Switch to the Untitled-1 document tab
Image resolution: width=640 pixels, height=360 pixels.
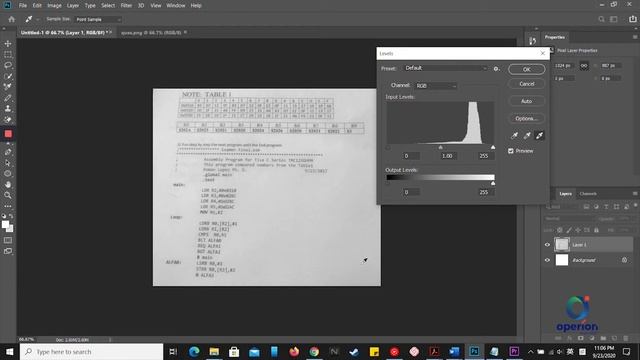(x=66, y=32)
